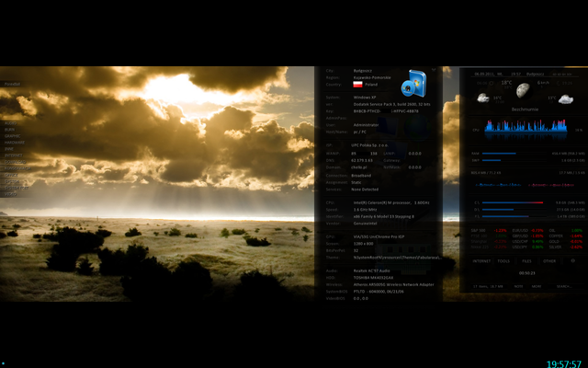The image size is (588, 368).
Task: Open INTERNET category in the left launcher
Action: [14, 155]
